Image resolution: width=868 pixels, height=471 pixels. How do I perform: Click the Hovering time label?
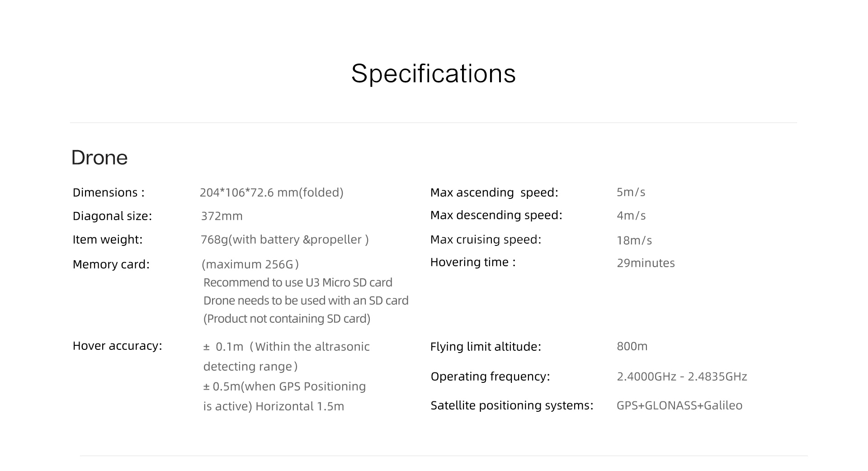[x=473, y=262]
